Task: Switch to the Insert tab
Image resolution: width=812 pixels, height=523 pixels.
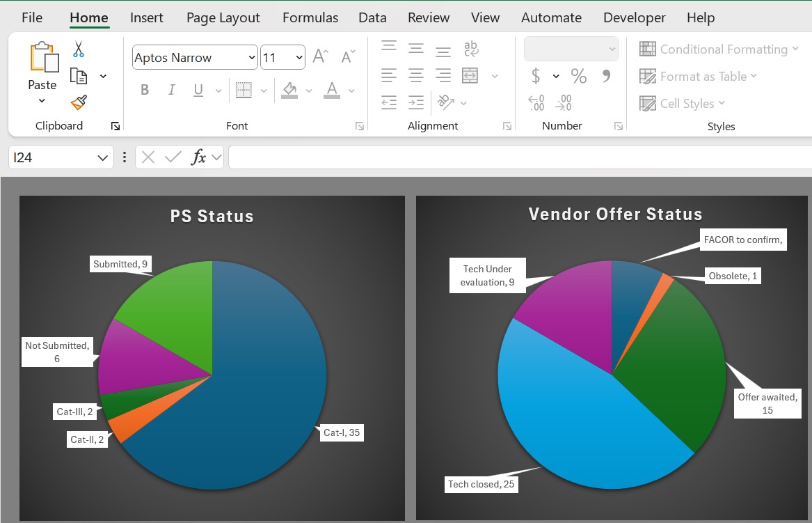Action: (x=147, y=18)
